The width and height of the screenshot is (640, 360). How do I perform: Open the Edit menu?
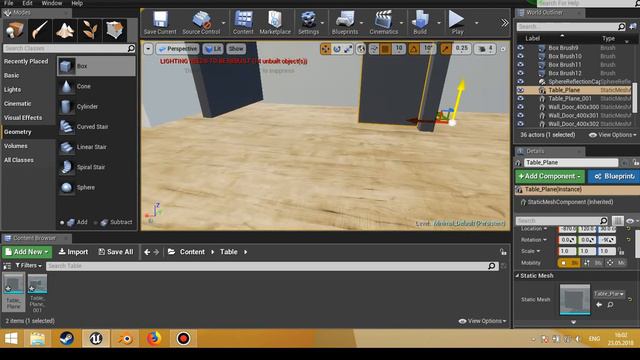(27, 3)
